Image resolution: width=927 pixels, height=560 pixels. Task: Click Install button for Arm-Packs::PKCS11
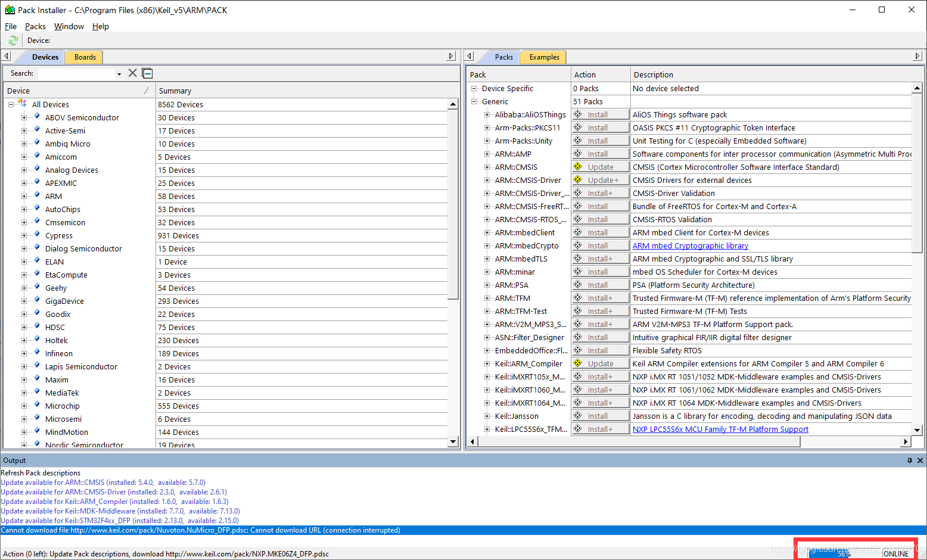click(601, 127)
